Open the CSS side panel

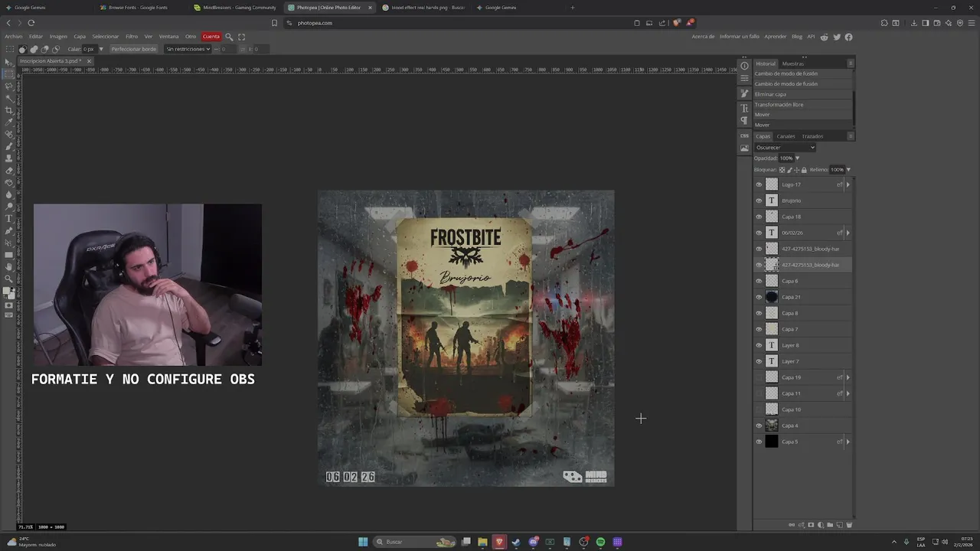(x=744, y=135)
